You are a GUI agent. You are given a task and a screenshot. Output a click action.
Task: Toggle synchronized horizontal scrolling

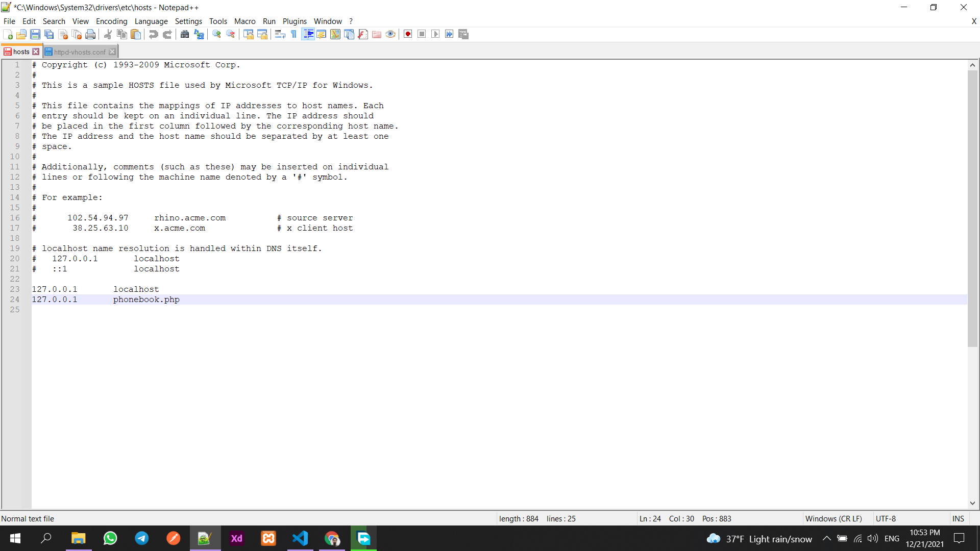(x=262, y=34)
